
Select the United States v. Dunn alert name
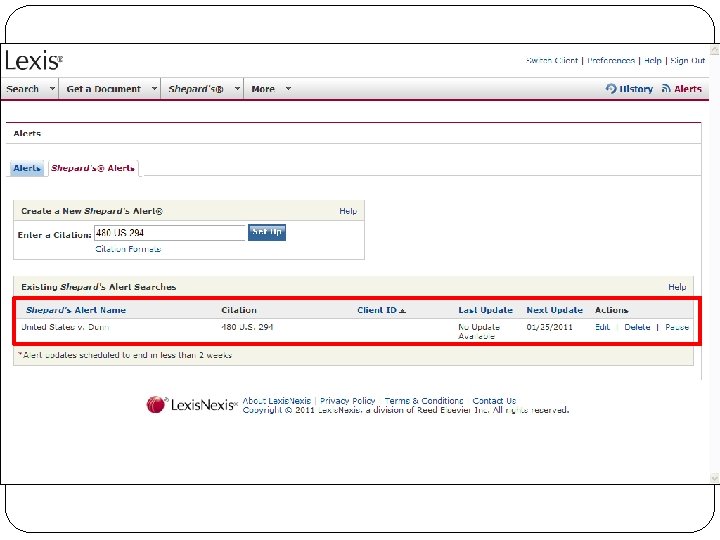click(65, 327)
